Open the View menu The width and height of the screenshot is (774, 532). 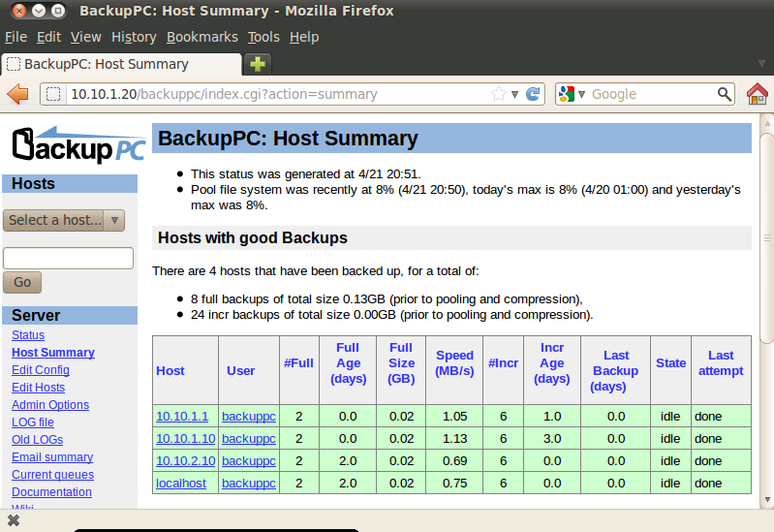[x=86, y=37]
